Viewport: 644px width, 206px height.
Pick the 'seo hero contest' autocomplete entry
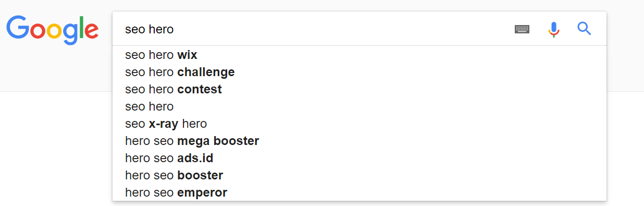click(x=360, y=89)
